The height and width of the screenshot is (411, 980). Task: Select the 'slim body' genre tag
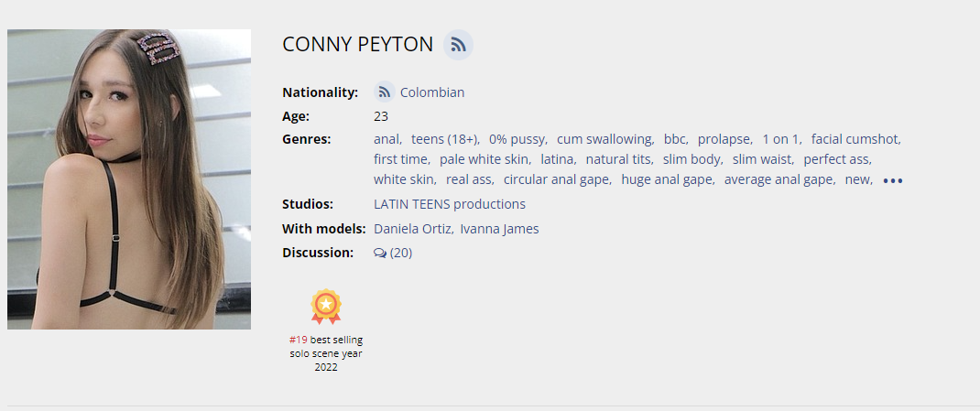691,159
